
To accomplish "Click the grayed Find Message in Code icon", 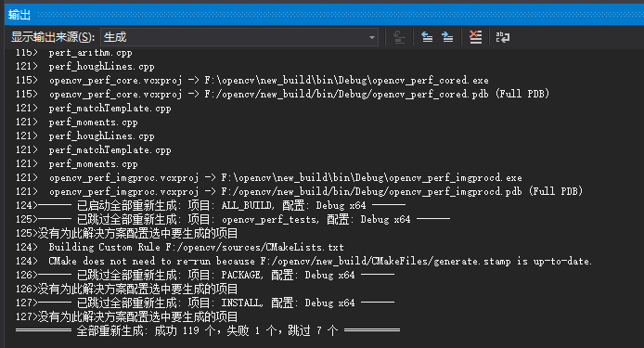I will pyautogui.click(x=399, y=37).
